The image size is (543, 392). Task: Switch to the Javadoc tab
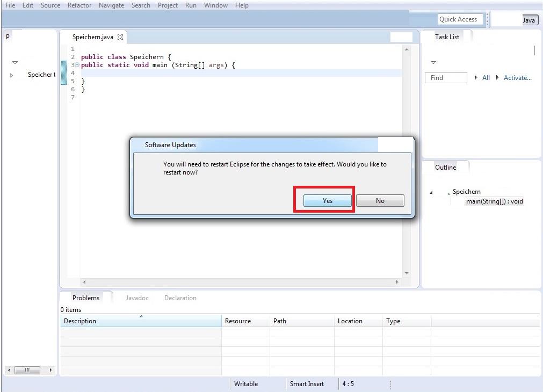pos(137,298)
